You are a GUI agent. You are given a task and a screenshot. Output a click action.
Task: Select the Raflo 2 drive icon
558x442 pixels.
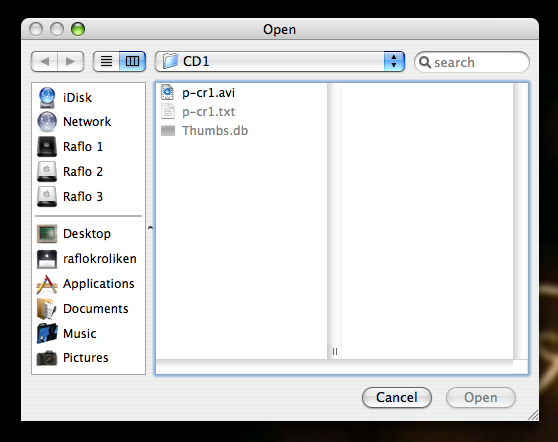(x=47, y=172)
